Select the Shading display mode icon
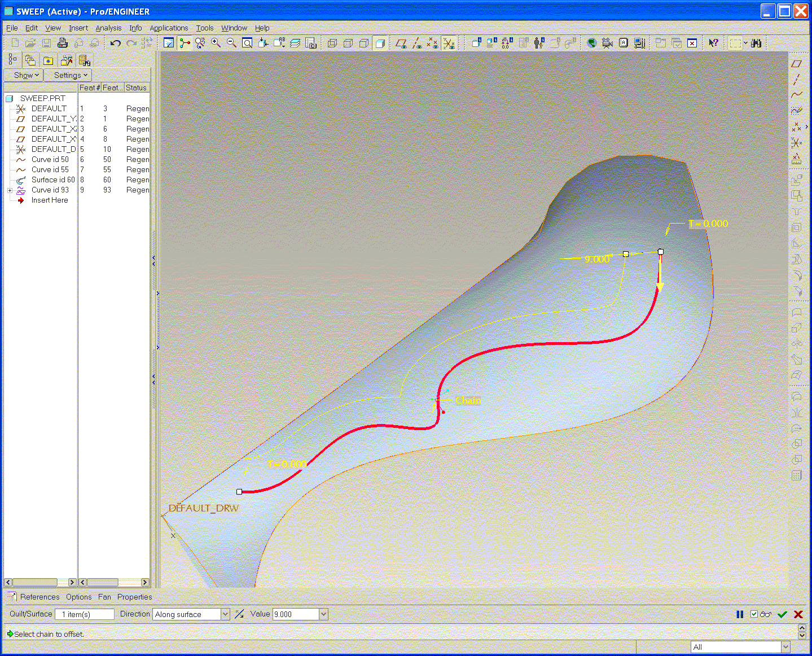The image size is (812, 656). tap(380, 43)
